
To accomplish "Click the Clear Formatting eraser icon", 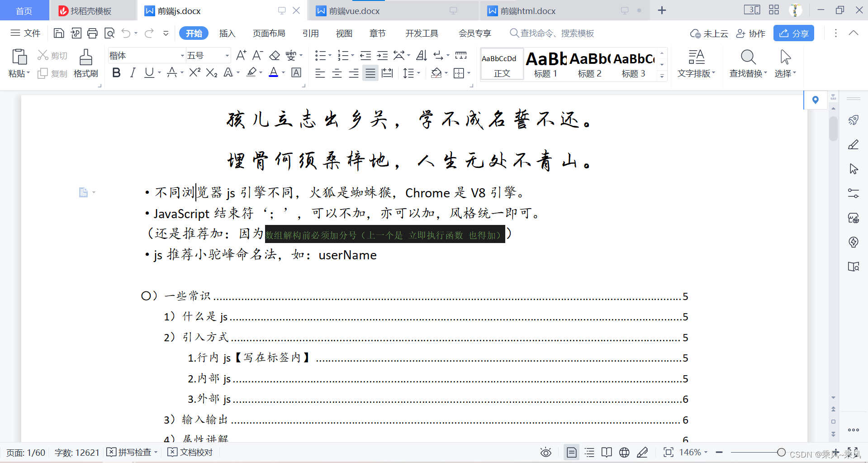I will click(x=275, y=55).
